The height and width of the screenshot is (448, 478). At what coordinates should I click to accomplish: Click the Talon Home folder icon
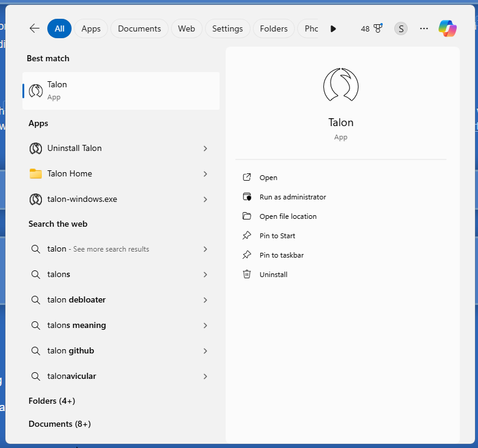[36, 174]
